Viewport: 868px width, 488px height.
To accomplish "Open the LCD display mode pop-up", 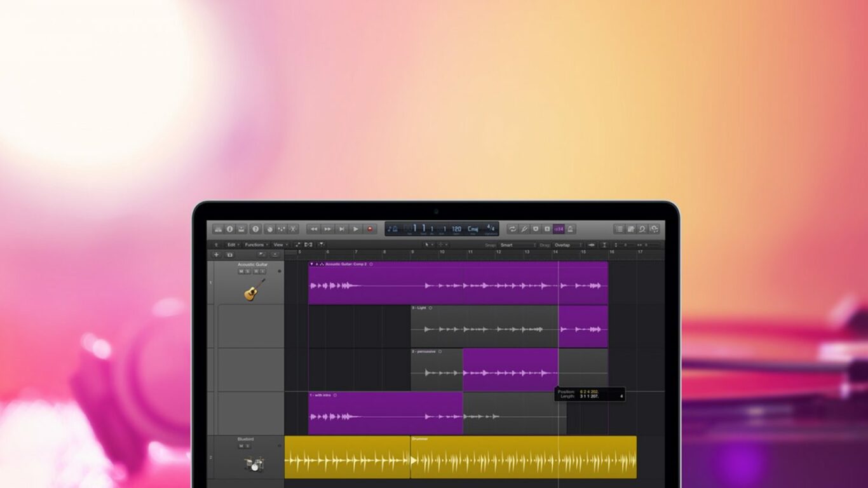I will pos(392,229).
